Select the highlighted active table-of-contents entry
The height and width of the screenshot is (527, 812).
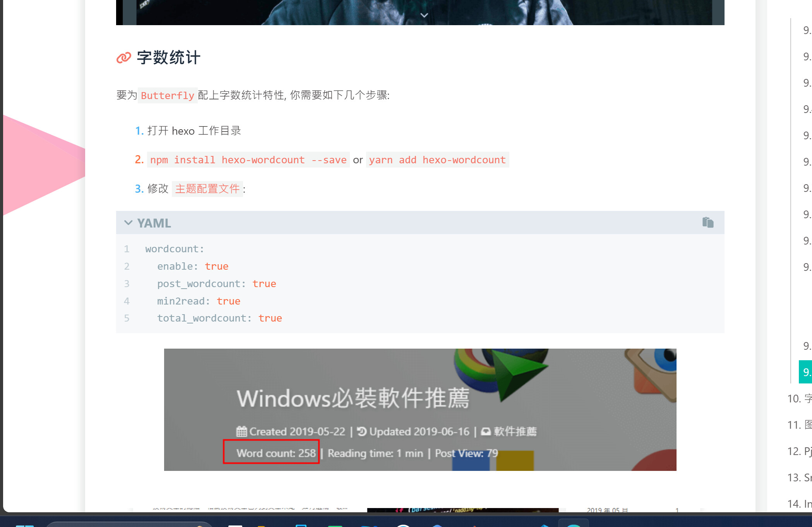[x=805, y=372]
